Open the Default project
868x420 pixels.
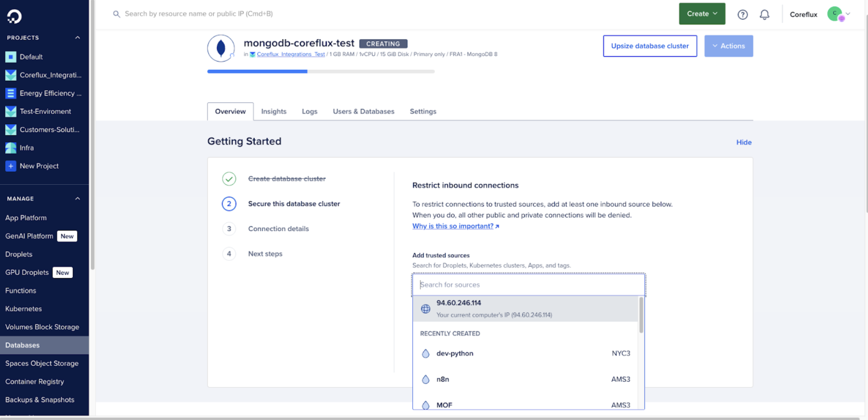pos(31,57)
